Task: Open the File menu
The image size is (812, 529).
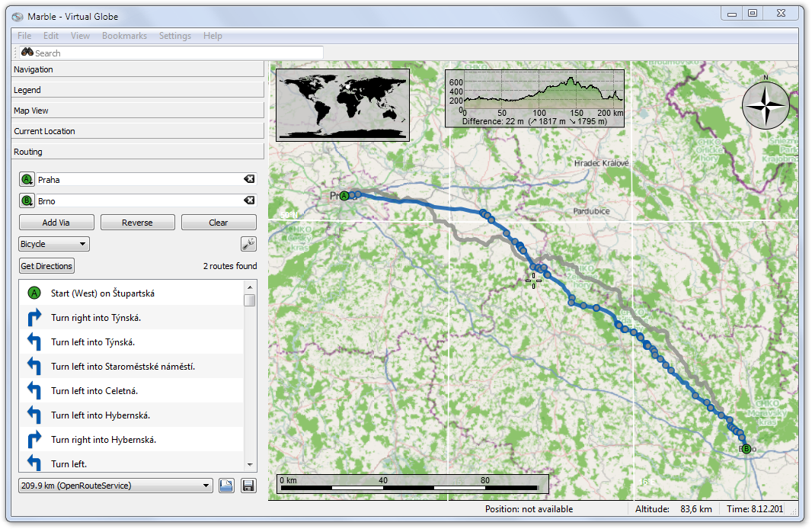Action: (24, 36)
